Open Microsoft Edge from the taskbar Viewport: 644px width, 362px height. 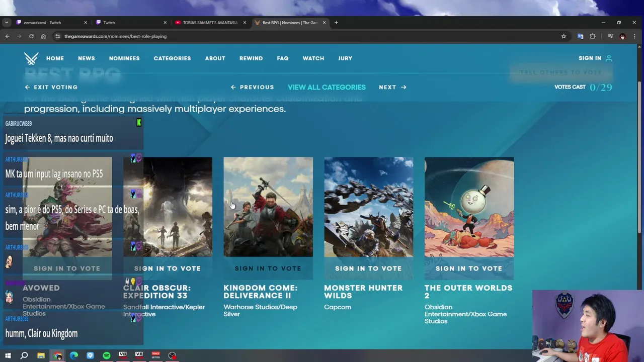(x=74, y=355)
